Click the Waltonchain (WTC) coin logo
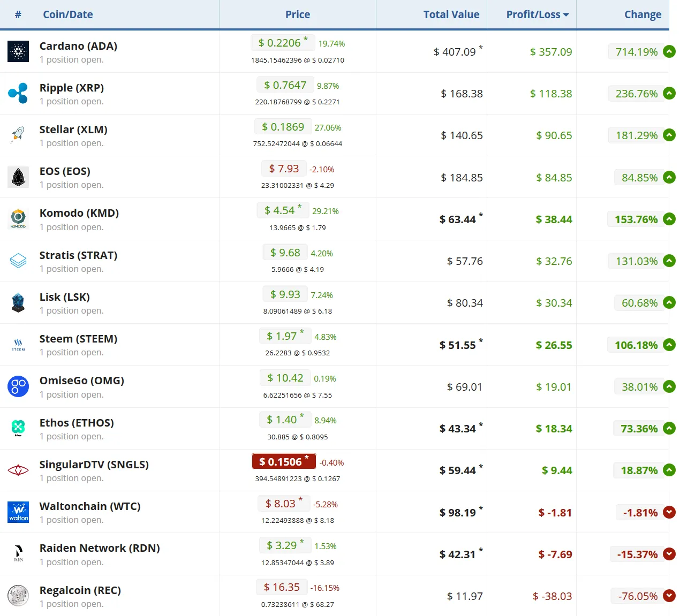 [18, 512]
